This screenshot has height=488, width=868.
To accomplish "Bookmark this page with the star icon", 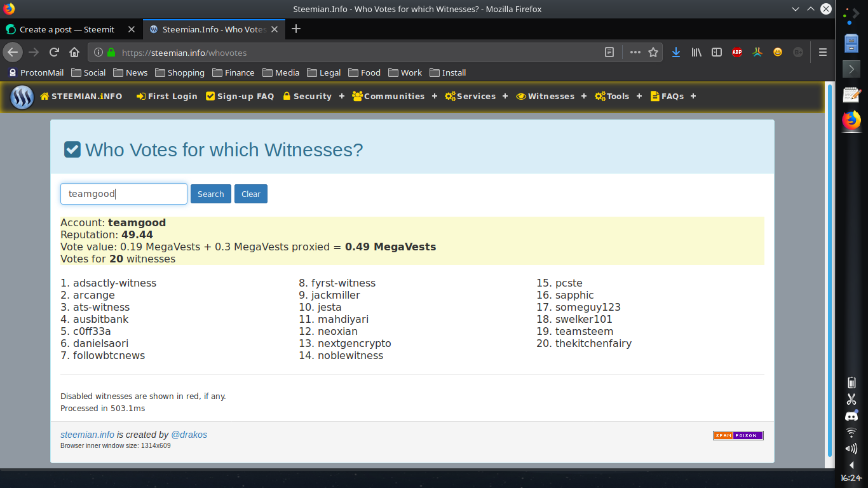I will click(x=653, y=53).
